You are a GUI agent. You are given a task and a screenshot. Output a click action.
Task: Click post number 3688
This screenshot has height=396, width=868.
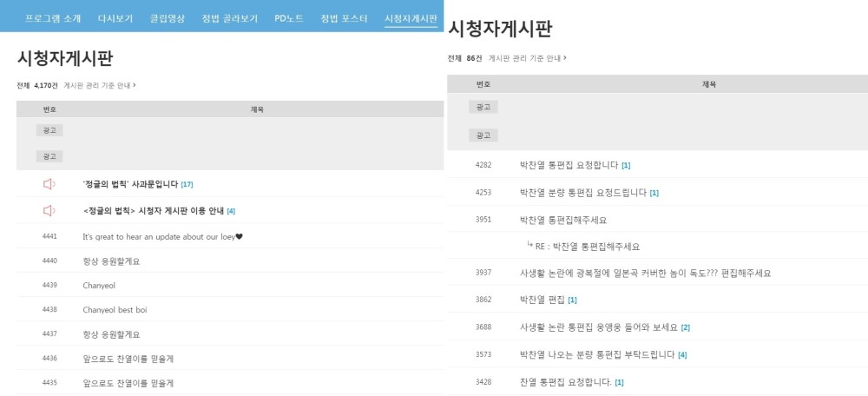(483, 327)
